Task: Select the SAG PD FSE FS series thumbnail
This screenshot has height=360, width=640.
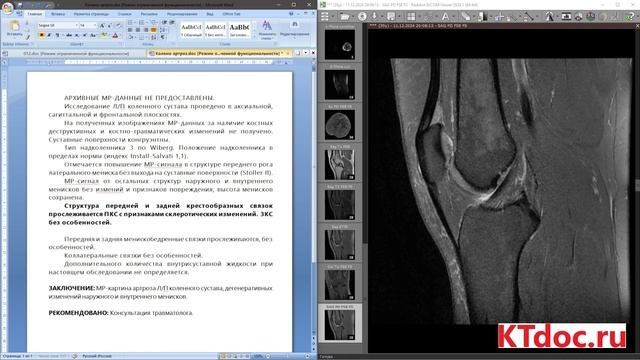Action: pyautogui.click(x=340, y=323)
